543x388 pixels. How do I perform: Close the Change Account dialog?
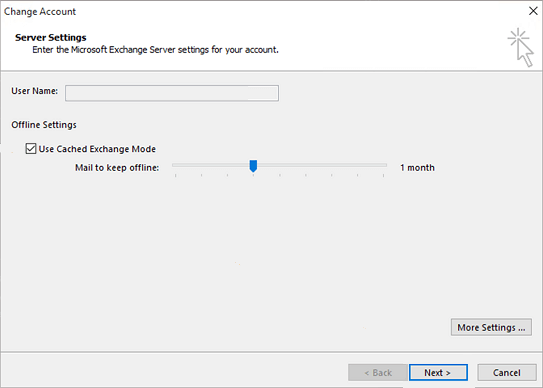coord(533,11)
